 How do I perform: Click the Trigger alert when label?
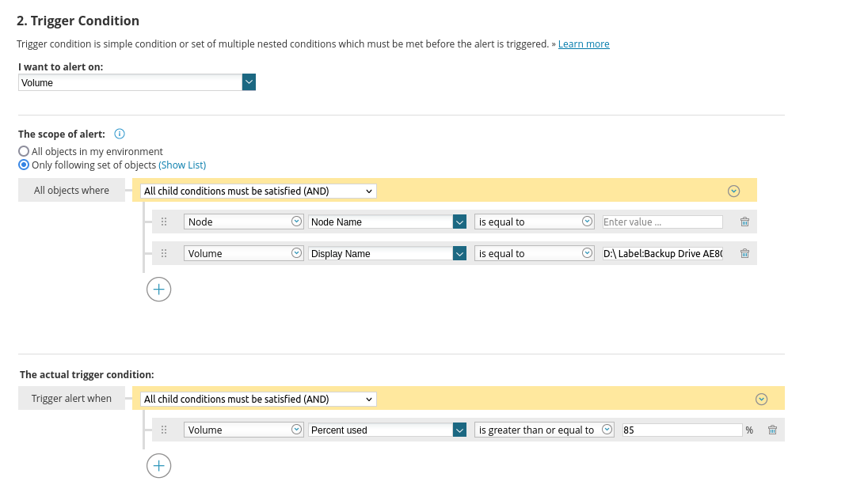click(71, 398)
